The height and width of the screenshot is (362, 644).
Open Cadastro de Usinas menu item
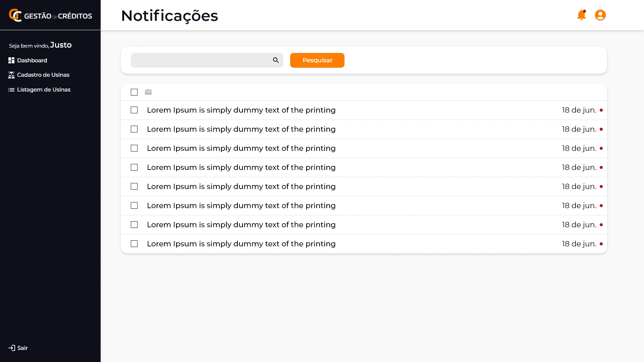43,75
